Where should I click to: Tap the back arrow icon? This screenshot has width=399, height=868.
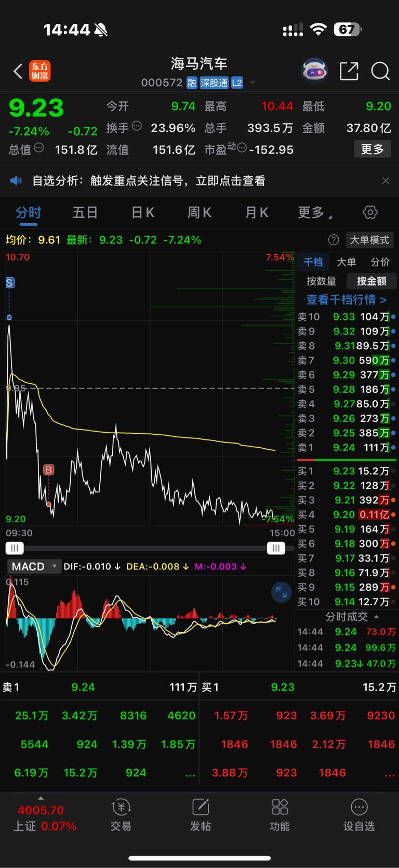(x=18, y=71)
